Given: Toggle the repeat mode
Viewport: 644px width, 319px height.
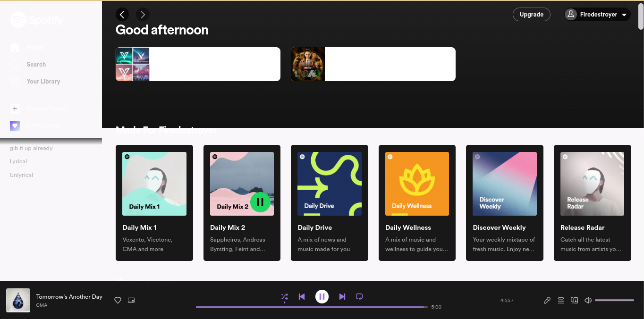Looking at the screenshot, I should pyautogui.click(x=359, y=297).
